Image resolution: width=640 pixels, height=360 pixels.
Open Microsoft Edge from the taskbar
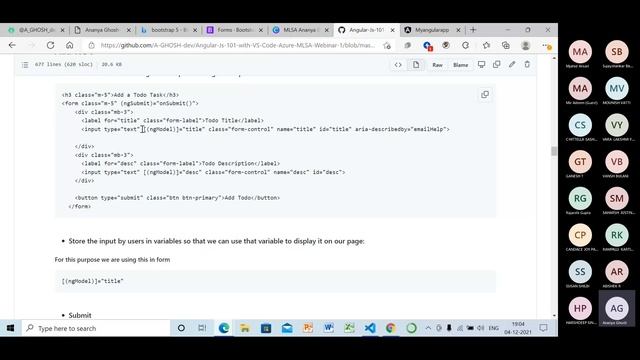click(224, 328)
